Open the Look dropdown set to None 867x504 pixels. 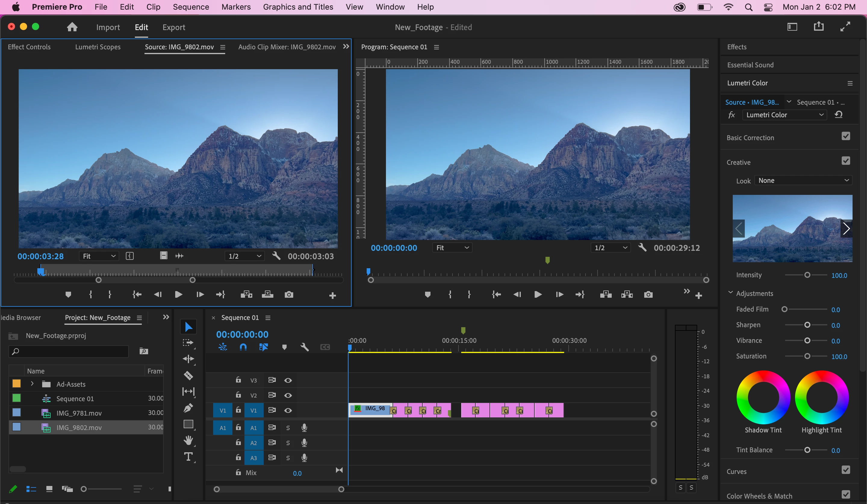point(803,180)
